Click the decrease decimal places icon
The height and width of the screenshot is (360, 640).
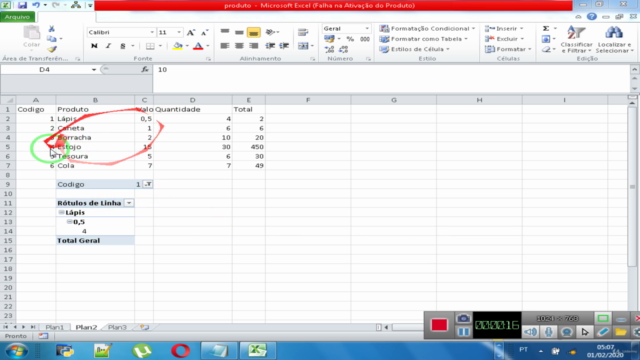[344, 49]
